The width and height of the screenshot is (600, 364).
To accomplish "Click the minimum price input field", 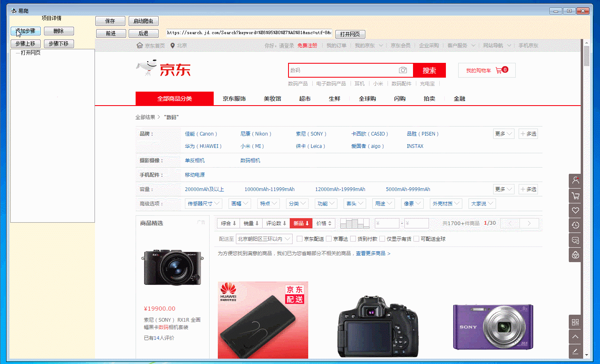I will pyautogui.click(x=387, y=223).
